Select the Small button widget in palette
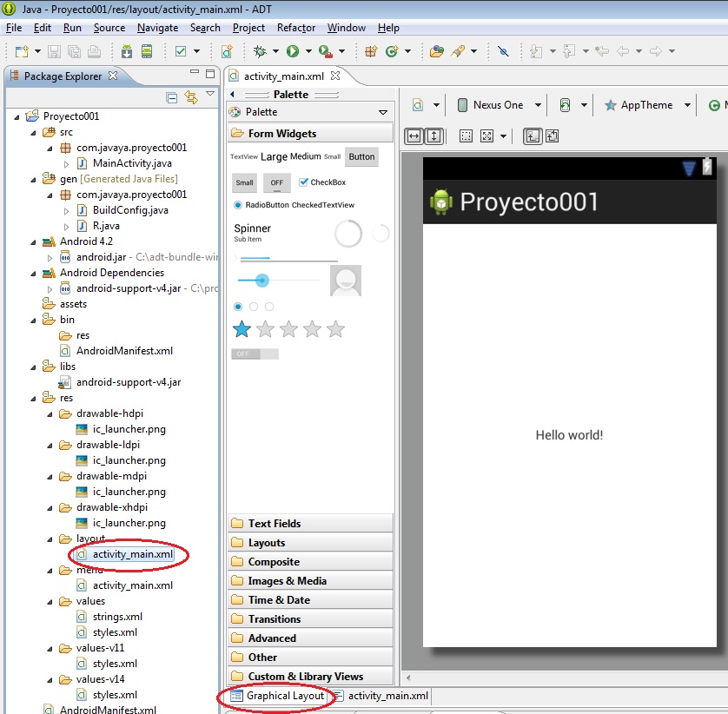The image size is (728, 714). coord(244,182)
